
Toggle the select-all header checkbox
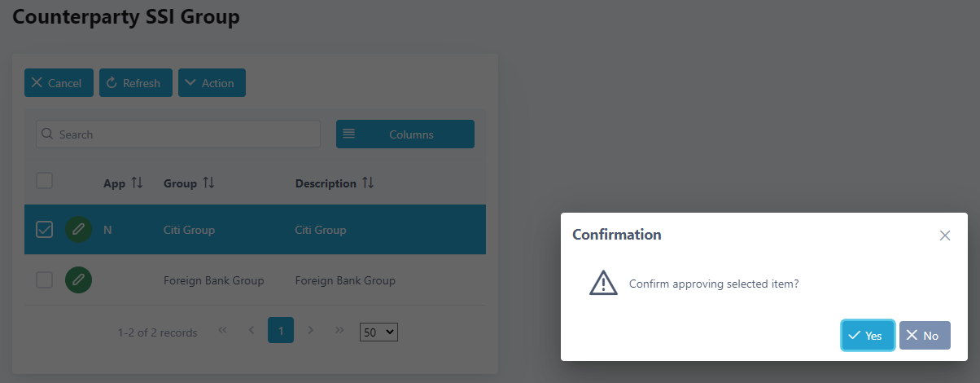[45, 181]
